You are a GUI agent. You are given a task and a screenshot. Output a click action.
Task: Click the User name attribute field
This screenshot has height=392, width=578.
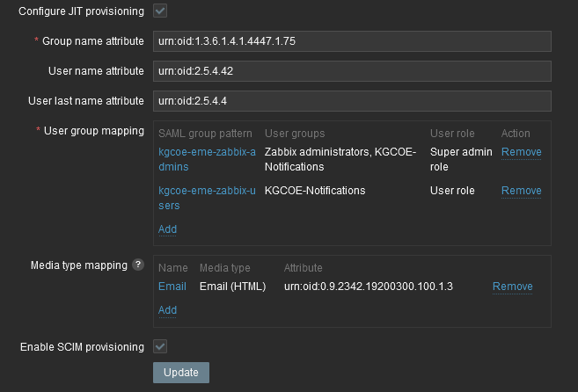[x=352, y=71]
